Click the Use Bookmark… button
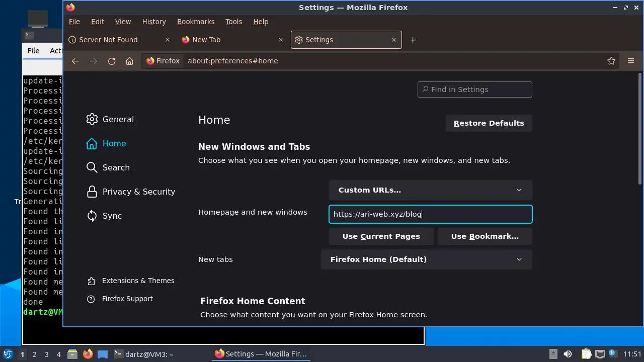 coord(485,236)
